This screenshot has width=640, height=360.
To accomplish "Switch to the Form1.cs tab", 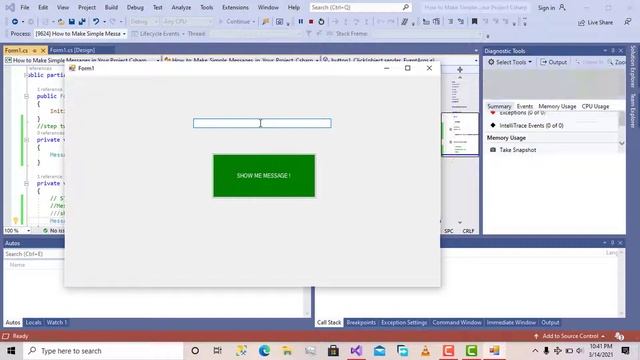I will (x=17, y=50).
